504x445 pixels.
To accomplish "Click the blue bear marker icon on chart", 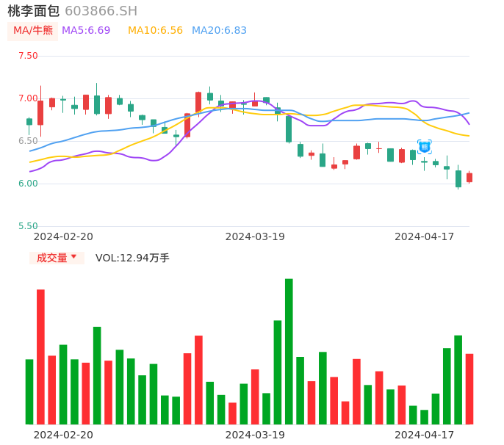I will tap(424, 147).
